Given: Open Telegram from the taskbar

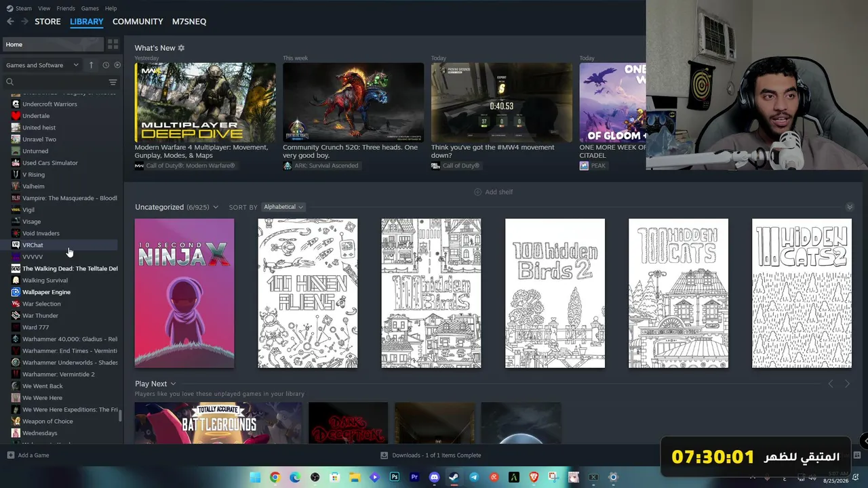Looking at the screenshot, I should click(474, 477).
